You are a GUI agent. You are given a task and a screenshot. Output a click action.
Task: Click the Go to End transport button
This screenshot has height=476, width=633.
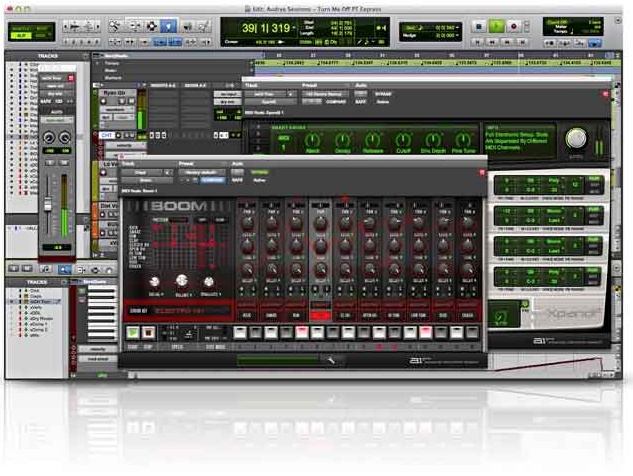pos(522,42)
